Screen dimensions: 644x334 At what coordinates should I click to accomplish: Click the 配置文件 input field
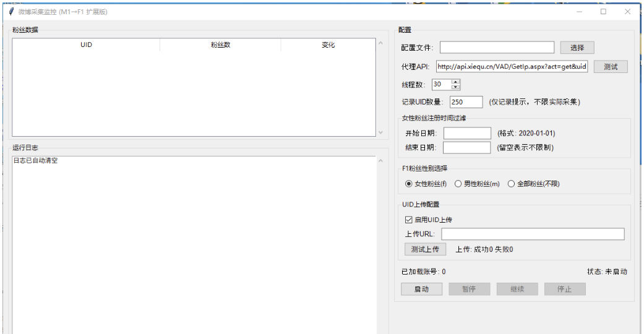497,48
